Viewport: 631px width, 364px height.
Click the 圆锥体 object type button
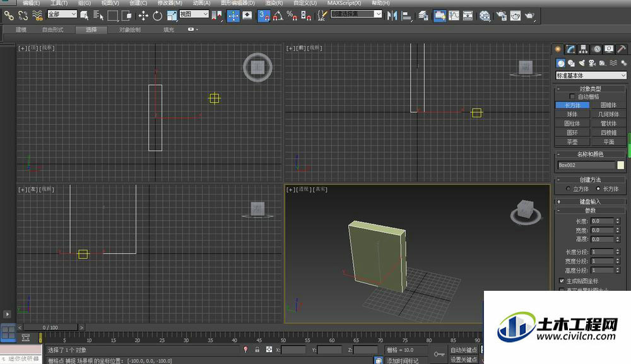(608, 105)
